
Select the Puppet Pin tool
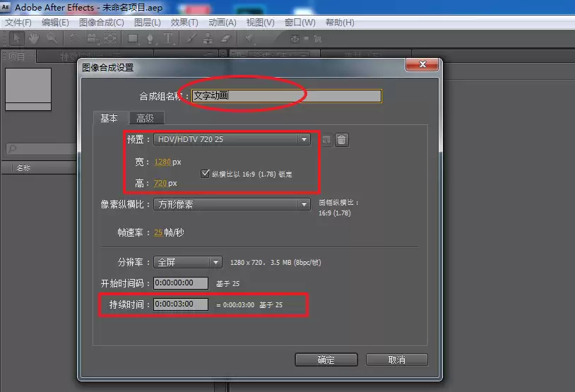pyautogui.click(x=249, y=38)
